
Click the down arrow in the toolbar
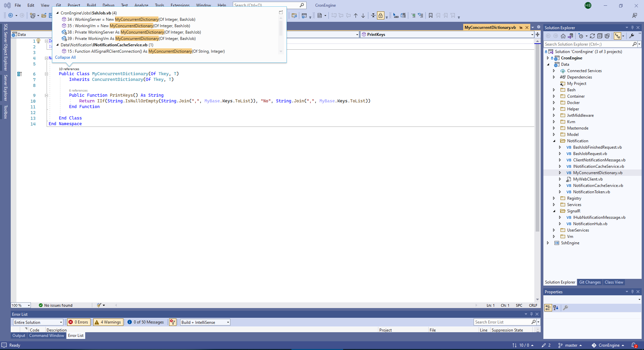tap(363, 15)
